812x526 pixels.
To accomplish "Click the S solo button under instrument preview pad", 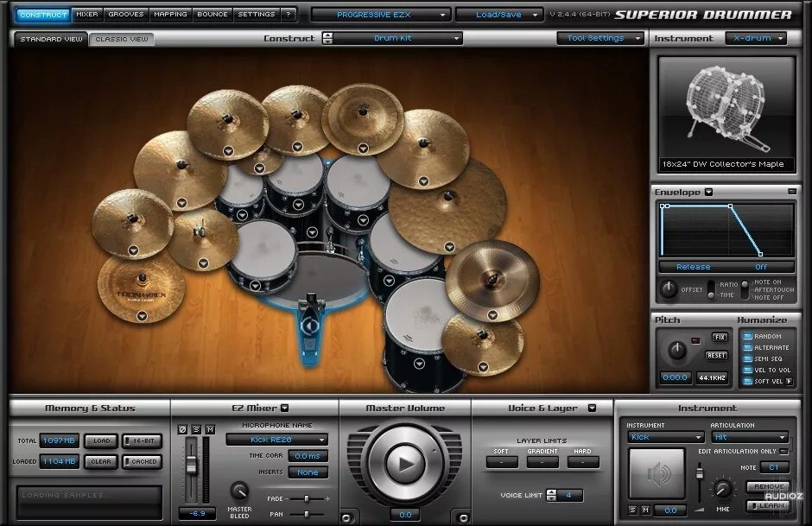I will coord(632,510).
